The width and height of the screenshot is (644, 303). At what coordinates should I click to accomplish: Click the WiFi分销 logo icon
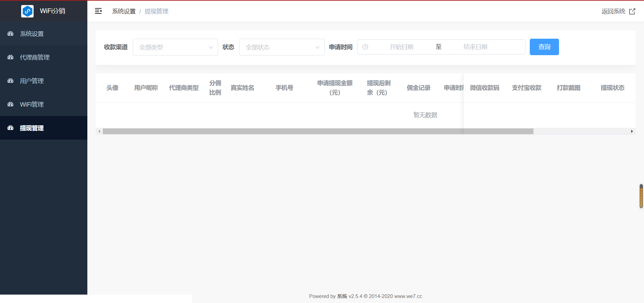27,11
